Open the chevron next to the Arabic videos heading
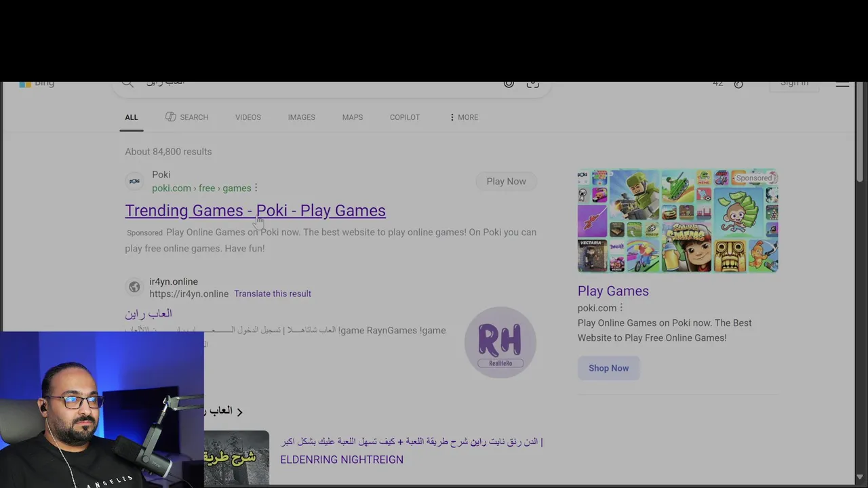 239,411
